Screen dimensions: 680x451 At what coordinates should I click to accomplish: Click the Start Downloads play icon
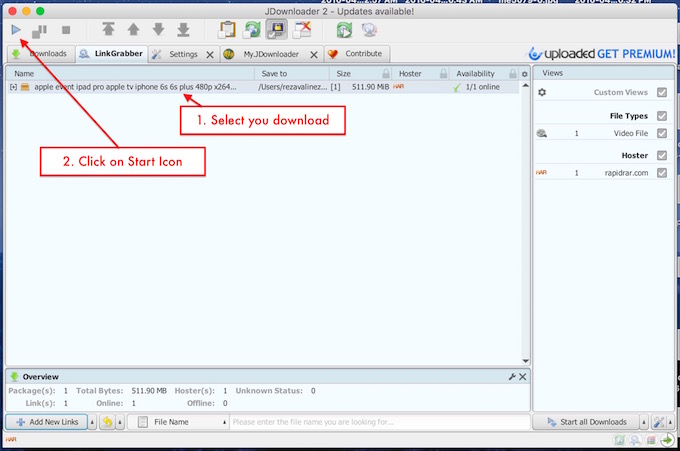(x=15, y=30)
